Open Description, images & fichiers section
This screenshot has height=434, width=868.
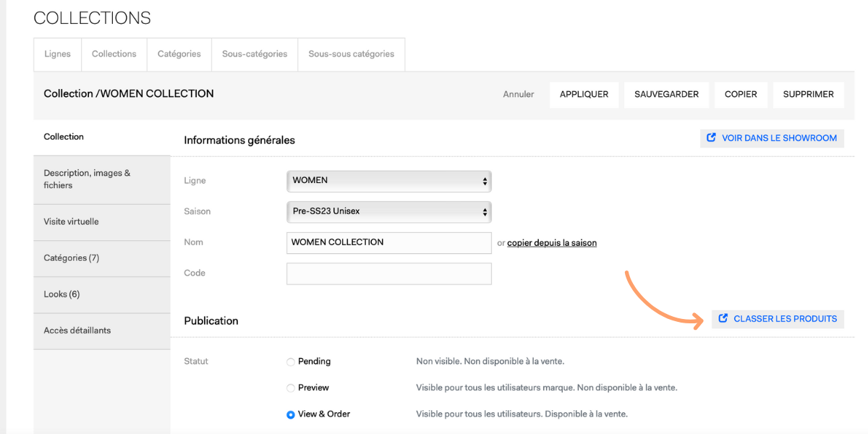click(x=102, y=179)
